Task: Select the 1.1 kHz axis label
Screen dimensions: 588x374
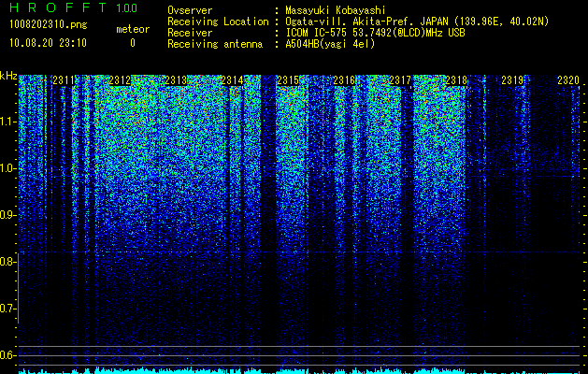Action: tap(7, 122)
